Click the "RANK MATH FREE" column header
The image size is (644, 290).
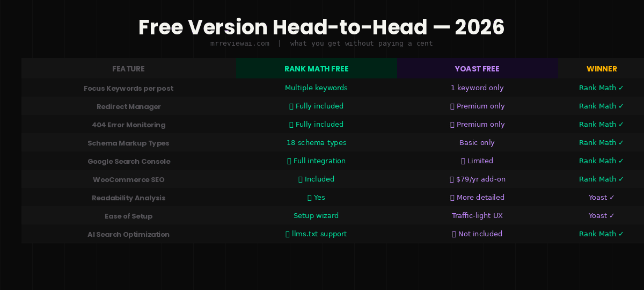point(317,69)
